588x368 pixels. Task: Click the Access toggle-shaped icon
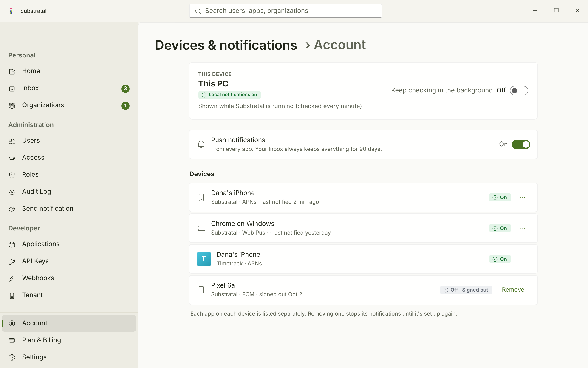[x=12, y=158]
